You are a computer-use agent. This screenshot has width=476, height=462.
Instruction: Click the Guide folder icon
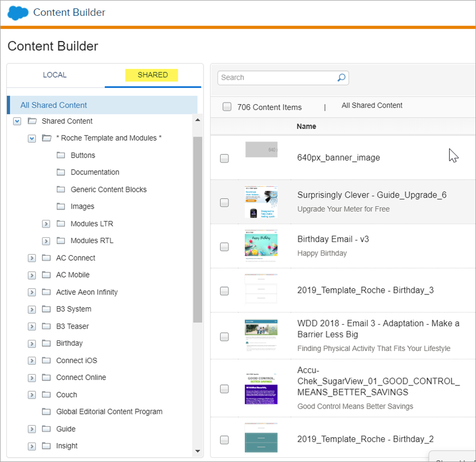point(46,429)
